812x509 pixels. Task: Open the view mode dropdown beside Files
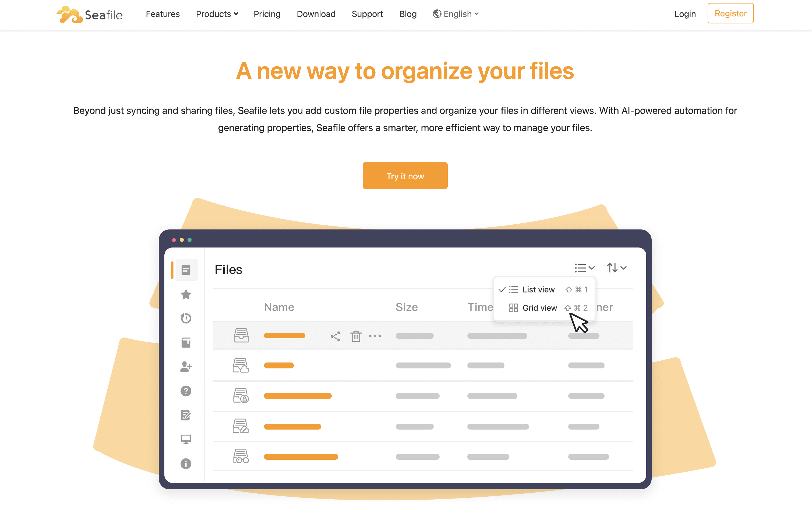[x=585, y=268]
